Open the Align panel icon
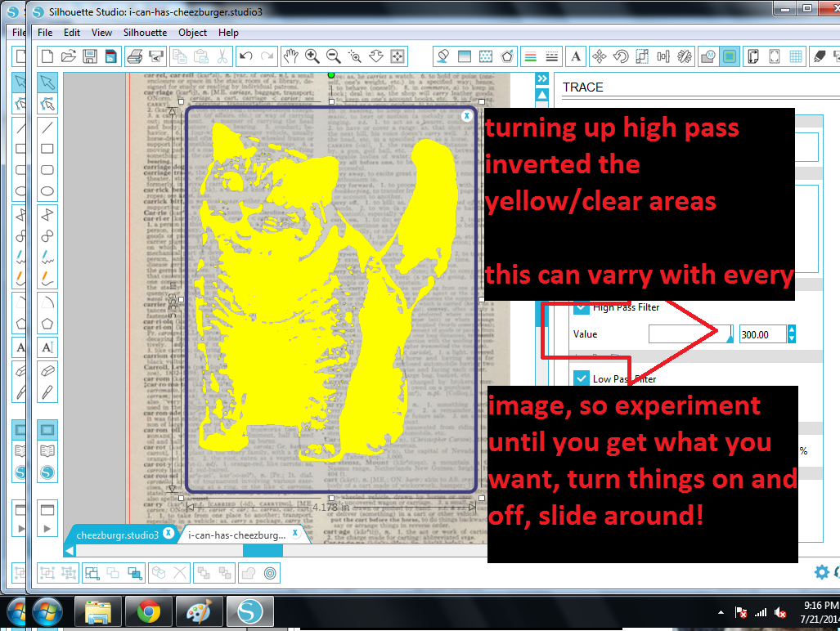 tap(663, 56)
